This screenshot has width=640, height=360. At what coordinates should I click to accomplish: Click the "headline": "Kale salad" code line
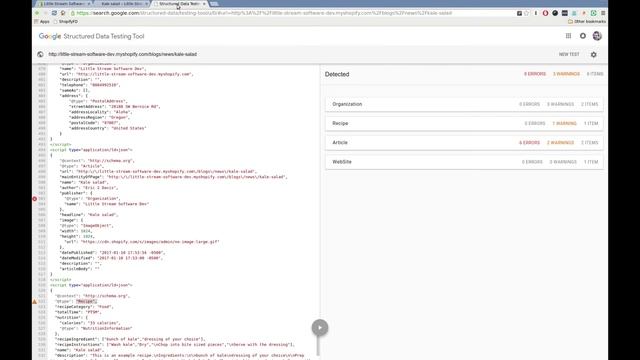[89, 215]
